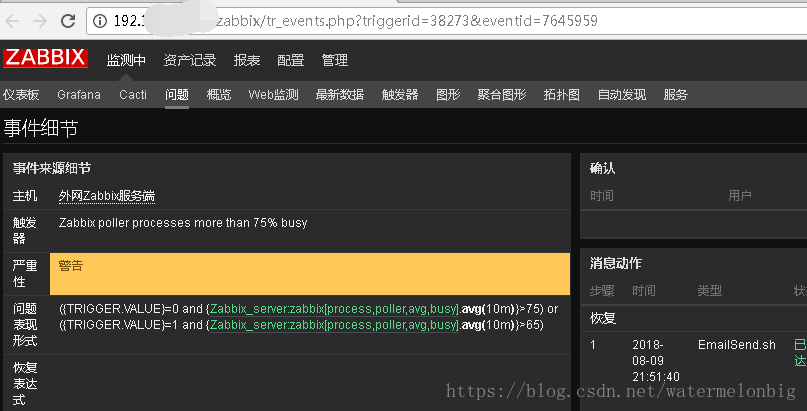
Task: Click the yellow 警告 severity bar
Action: [309, 274]
